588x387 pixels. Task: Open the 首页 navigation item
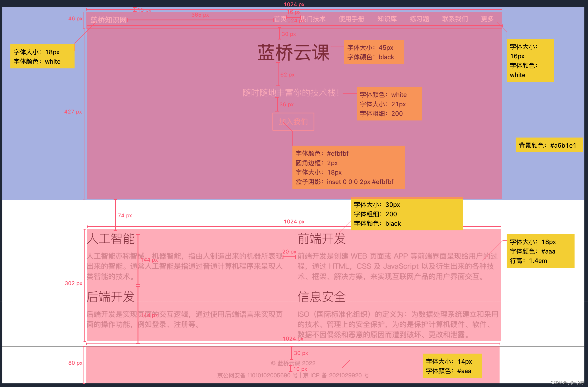pos(280,19)
